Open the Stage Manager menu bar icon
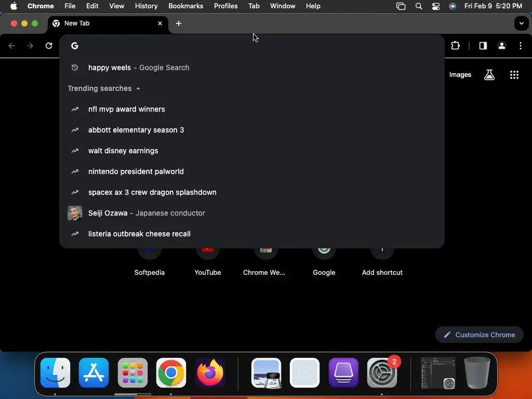 401,6
